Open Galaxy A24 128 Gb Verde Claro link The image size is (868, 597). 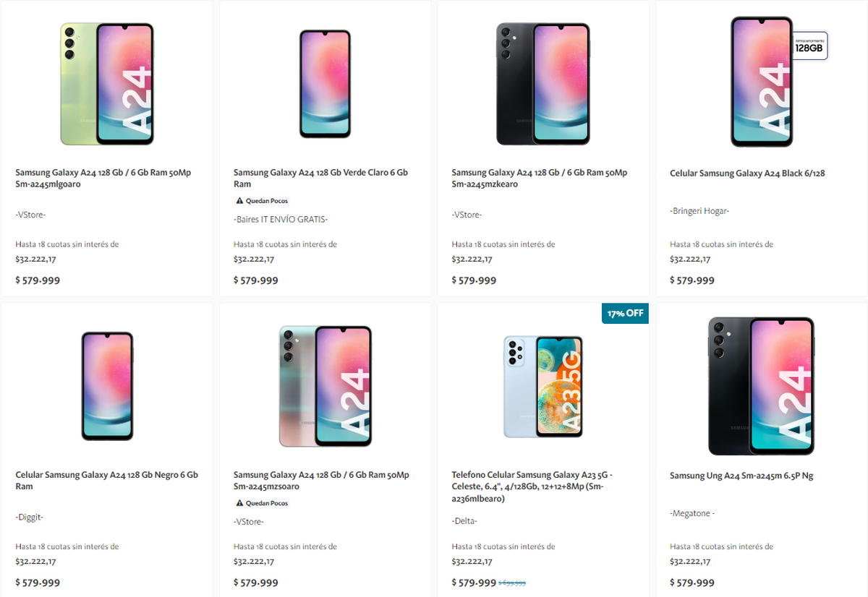[320, 179]
